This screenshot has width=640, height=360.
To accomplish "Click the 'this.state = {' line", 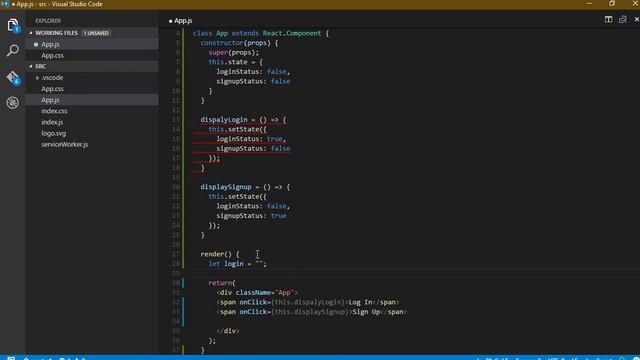I will pyautogui.click(x=236, y=62).
